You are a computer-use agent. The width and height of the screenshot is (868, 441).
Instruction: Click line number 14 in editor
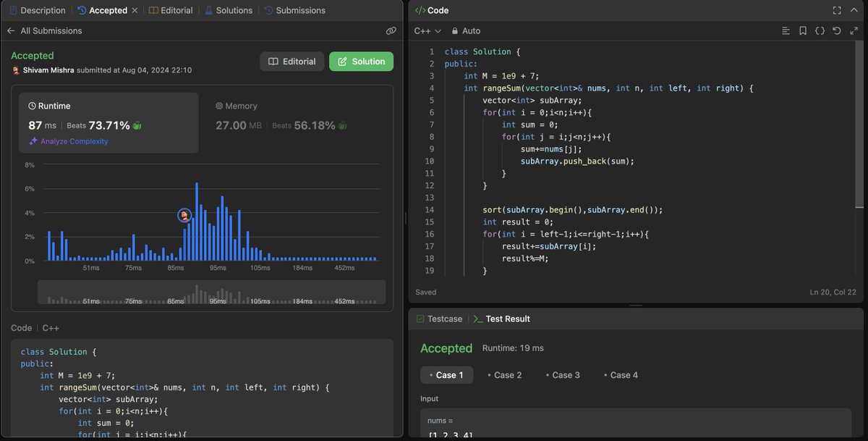coord(430,210)
